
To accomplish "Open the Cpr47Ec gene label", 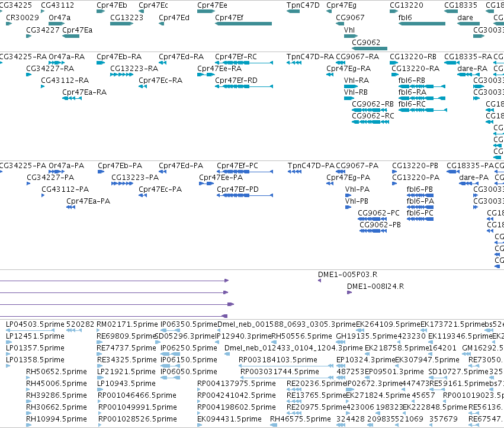I will coord(153,5).
